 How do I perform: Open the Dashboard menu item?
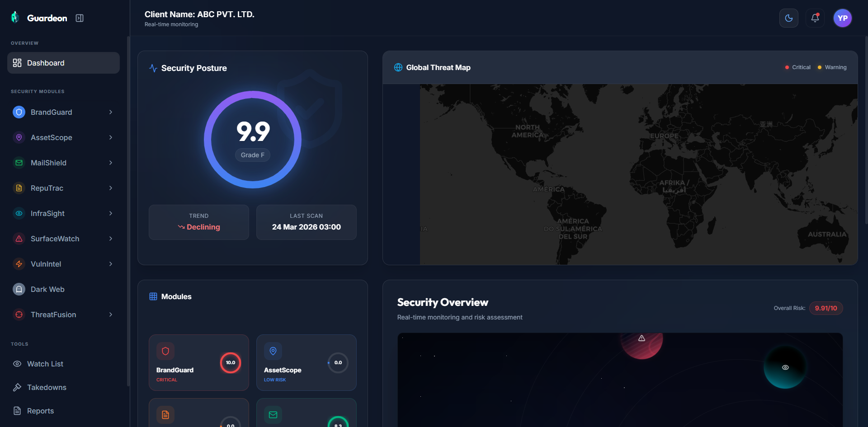click(63, 63)
